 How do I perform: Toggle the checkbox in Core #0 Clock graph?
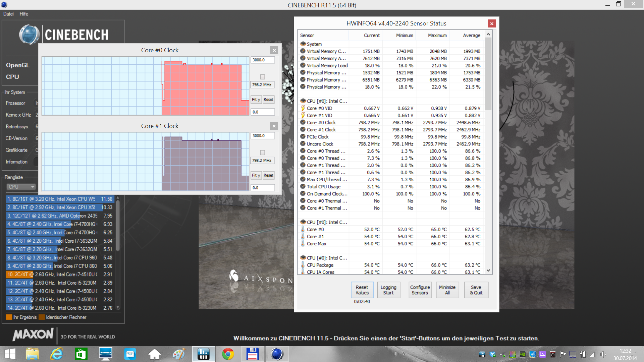point(263,77)
